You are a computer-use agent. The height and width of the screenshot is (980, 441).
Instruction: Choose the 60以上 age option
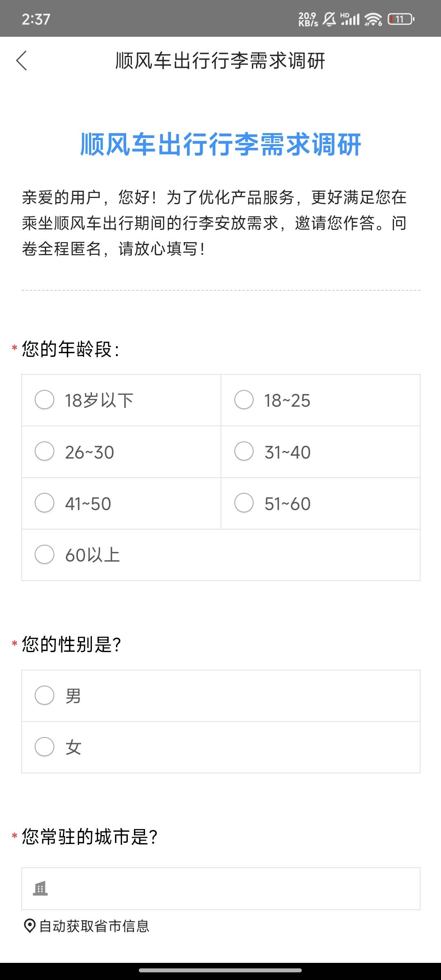pyautogui.click(x=221, y=555)
